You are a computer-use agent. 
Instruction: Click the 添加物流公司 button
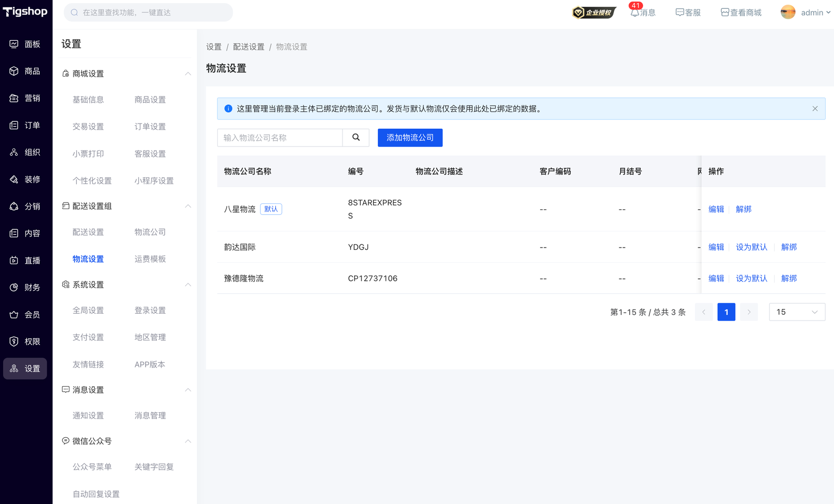410,138
